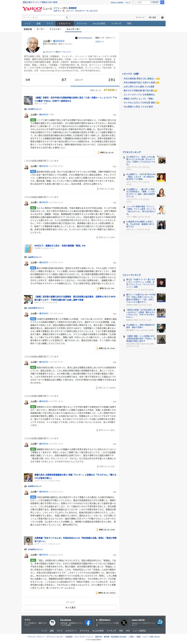This screenshot has height=644, width=187.
Task: Open topic 山中に燃やされた遺体 3人を逮捕
Action: [x=139, y=86]
